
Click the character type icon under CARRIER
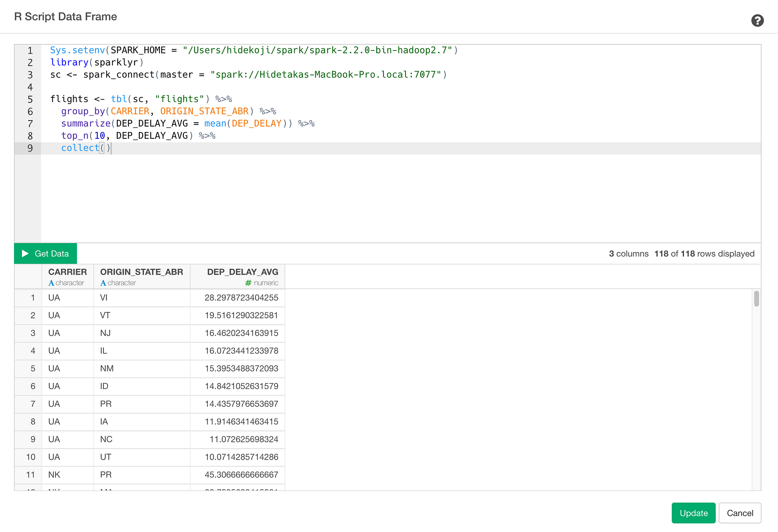pos(51,283)
